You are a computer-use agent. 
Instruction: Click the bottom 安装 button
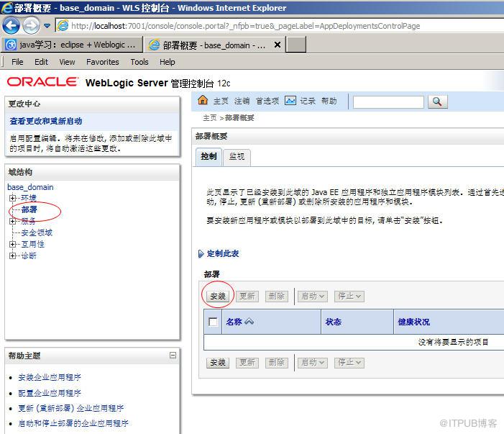(218, 363)
